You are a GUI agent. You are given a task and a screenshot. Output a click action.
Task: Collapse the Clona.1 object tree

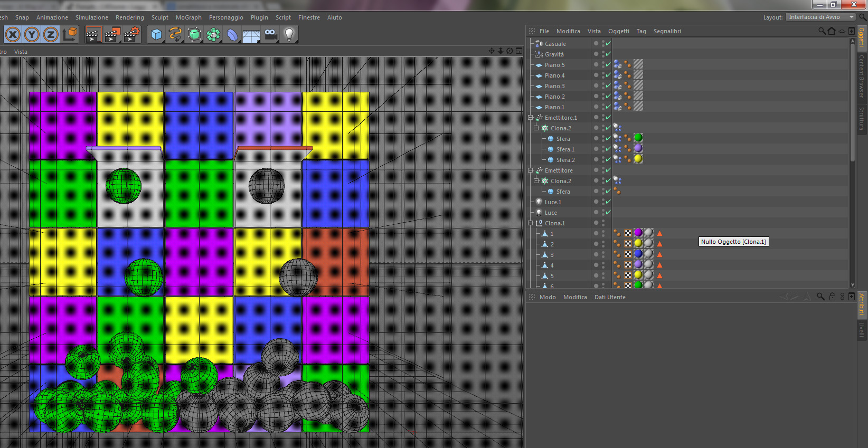(531, 223)
